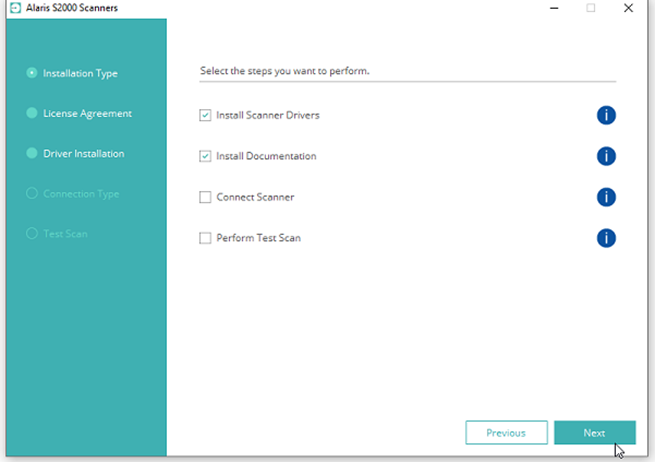Click 'Select the steps you want to perform.' text

tap(284, 71)
